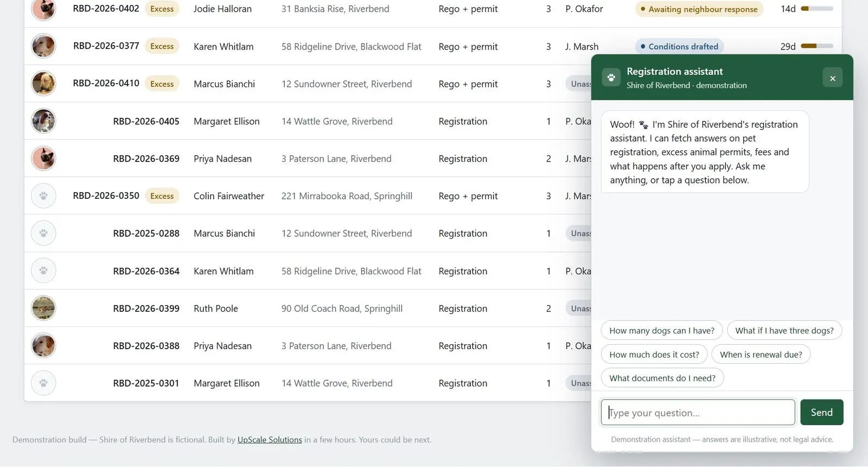Click applicant name Colin Fairweather
The image size is (868, 467).
pos(229,196)
